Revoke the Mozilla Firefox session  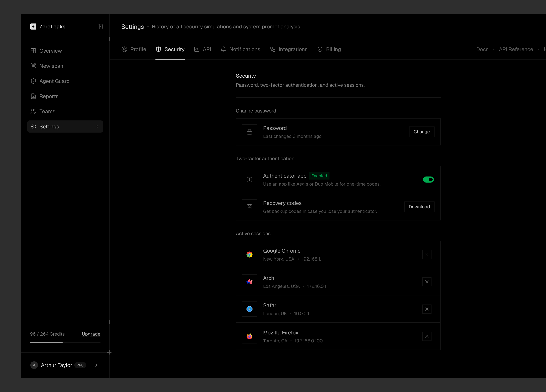(x=427, y=337)
